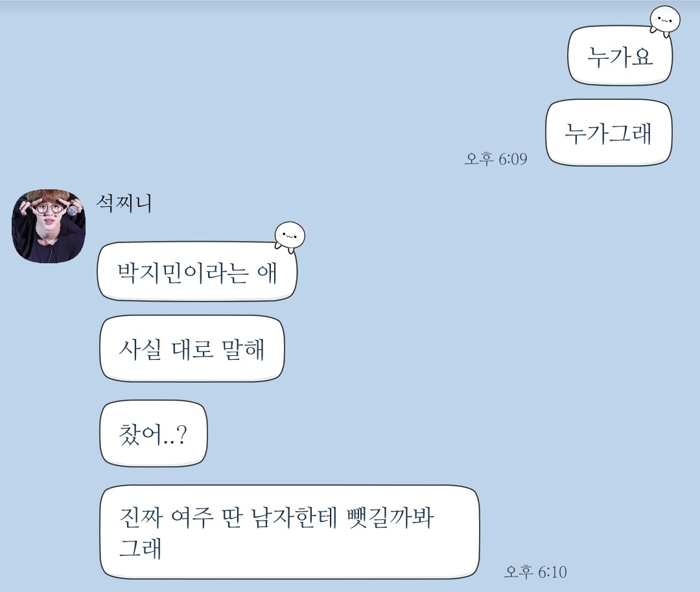The width and height of the screenshot is (700, 592).
Task: Open 석찌니's profile picture
Action: [x=48, y=226]
